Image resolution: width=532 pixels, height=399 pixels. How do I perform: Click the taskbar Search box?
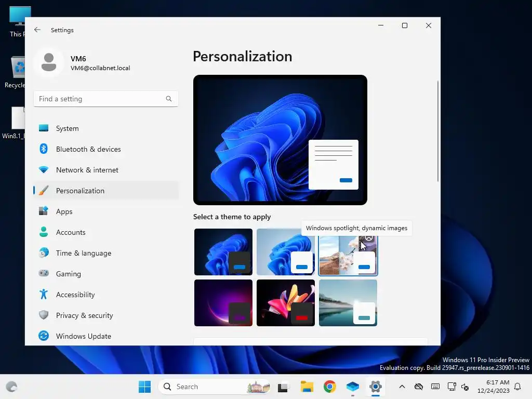tap(215, 387)
